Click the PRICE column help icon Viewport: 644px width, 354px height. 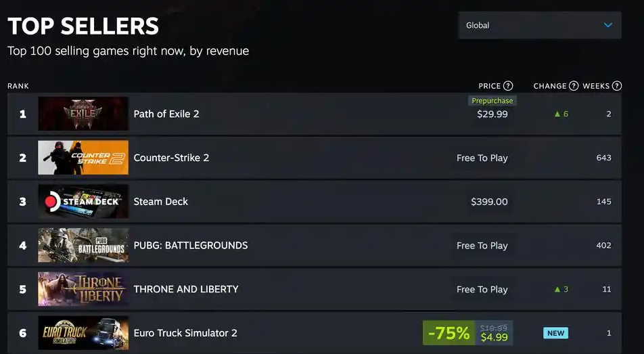pyautogui.click(x=508, y=86)
